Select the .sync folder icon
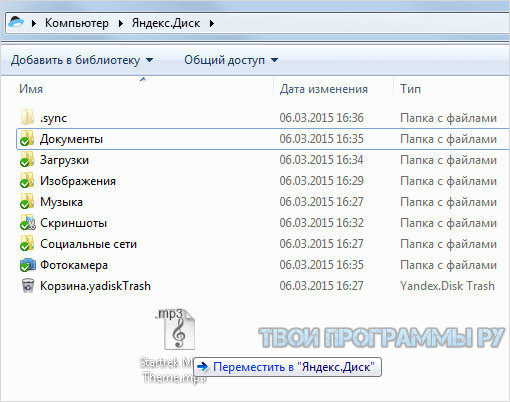The height and width of the screenshot is (402, 510). coord(27,118)
